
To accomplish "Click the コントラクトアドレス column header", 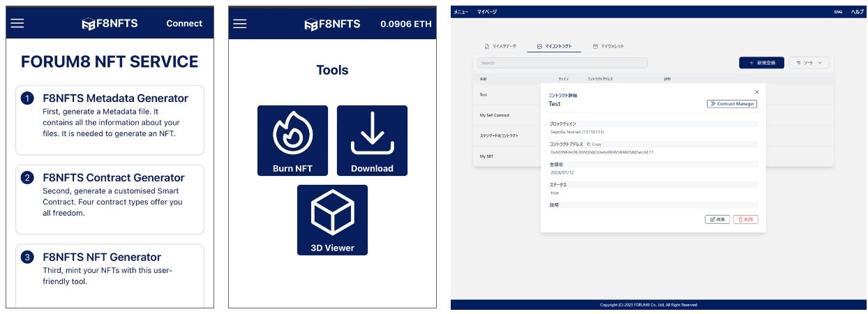I will [600, 79].
